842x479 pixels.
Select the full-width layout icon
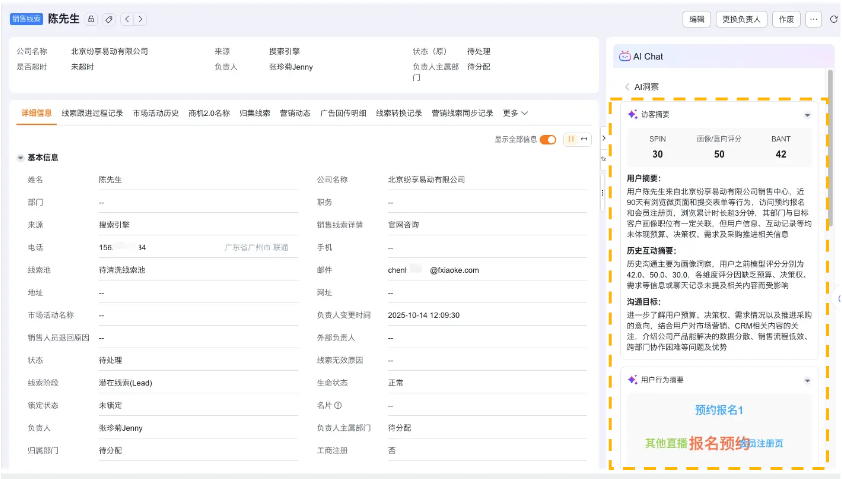584,139
